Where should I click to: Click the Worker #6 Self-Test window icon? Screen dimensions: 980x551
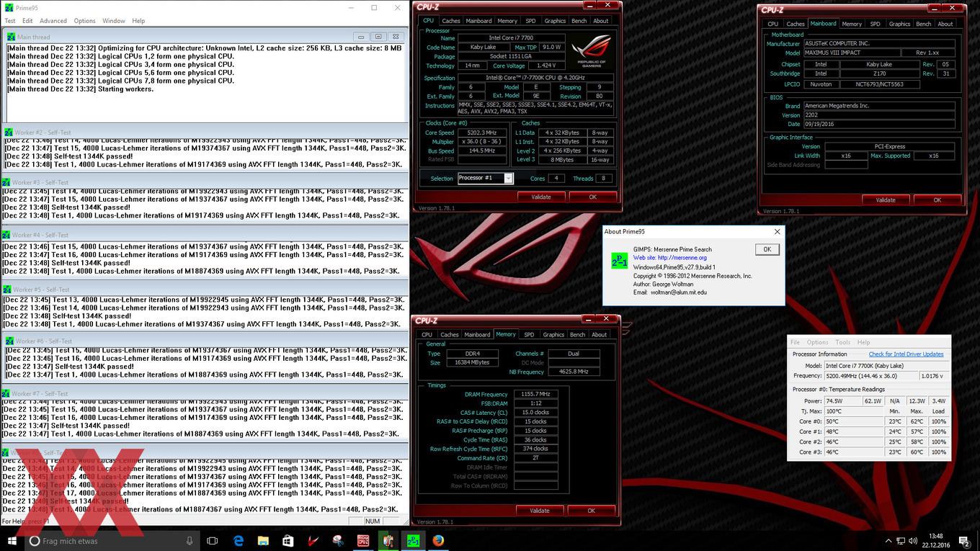pos(9,341)
